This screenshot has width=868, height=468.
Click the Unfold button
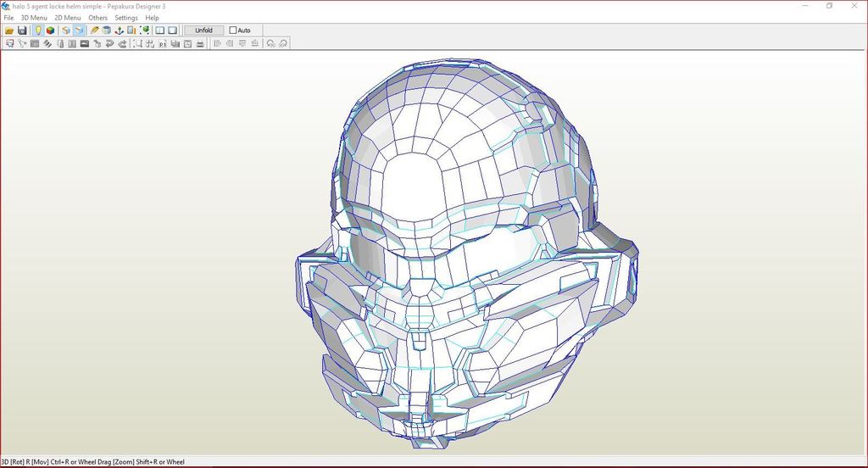203,31
